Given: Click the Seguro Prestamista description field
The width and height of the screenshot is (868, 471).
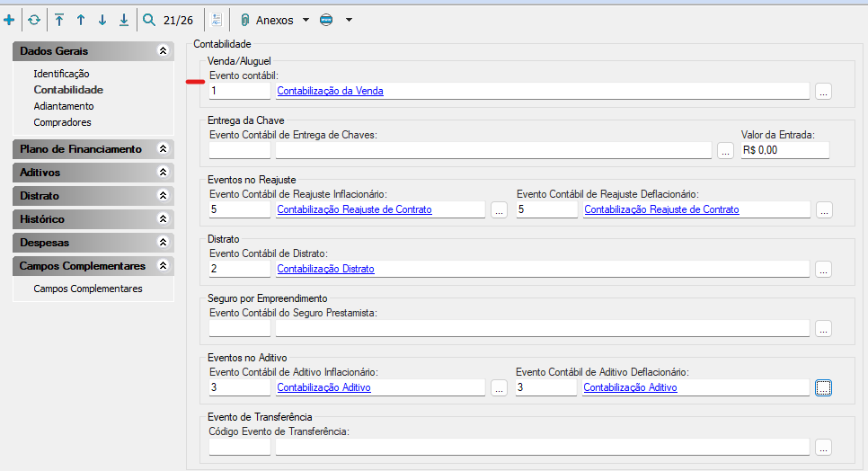Looking at the screenshot, I should click(543, 328).
